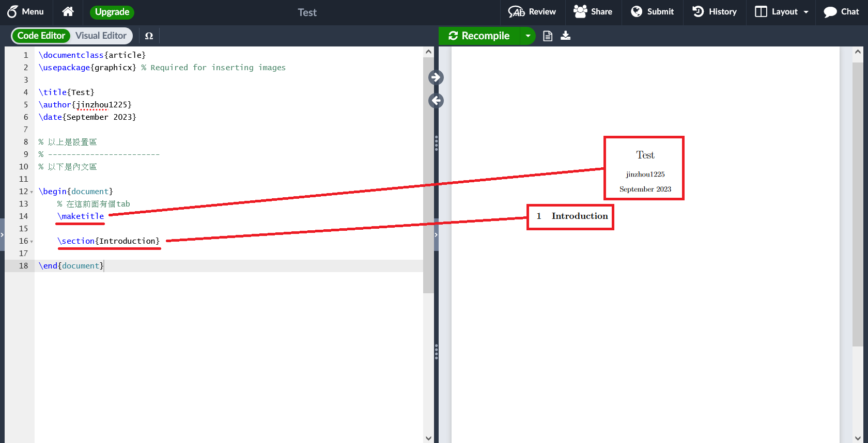The image size is (868, 443).
Task: Insert a symbol with the Omega icon
Action: [149, 36]
